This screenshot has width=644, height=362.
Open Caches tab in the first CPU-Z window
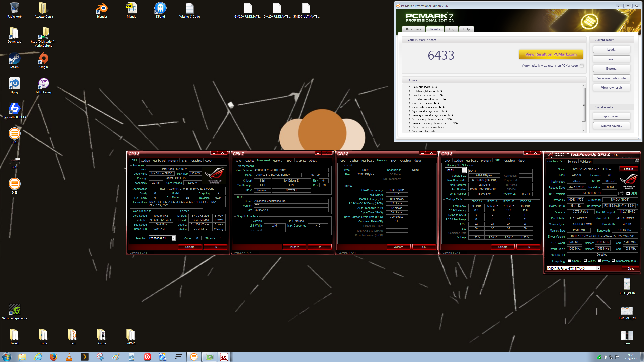point(145,161)
